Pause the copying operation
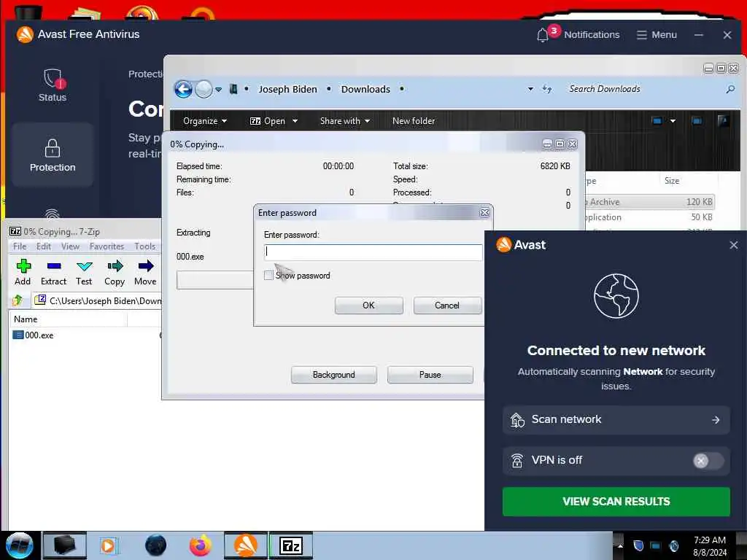The image size is (747, 560). click(x=430, y=375)
